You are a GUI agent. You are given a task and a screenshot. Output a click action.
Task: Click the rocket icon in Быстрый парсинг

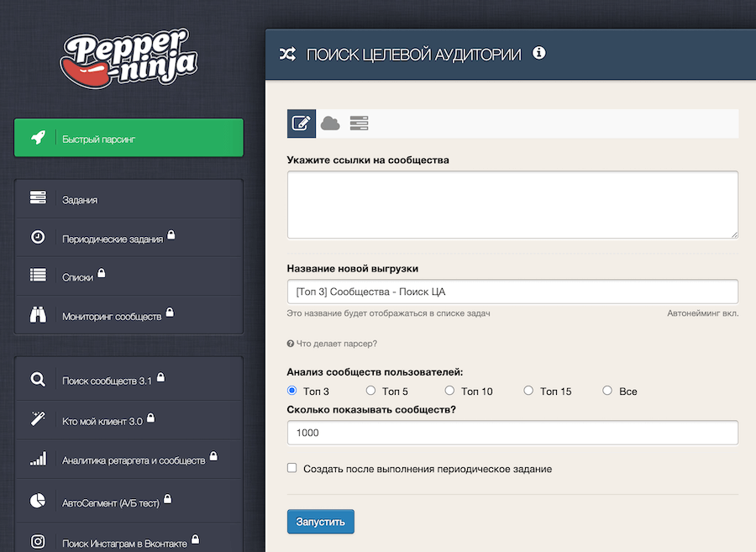click(x=38, y=138)
